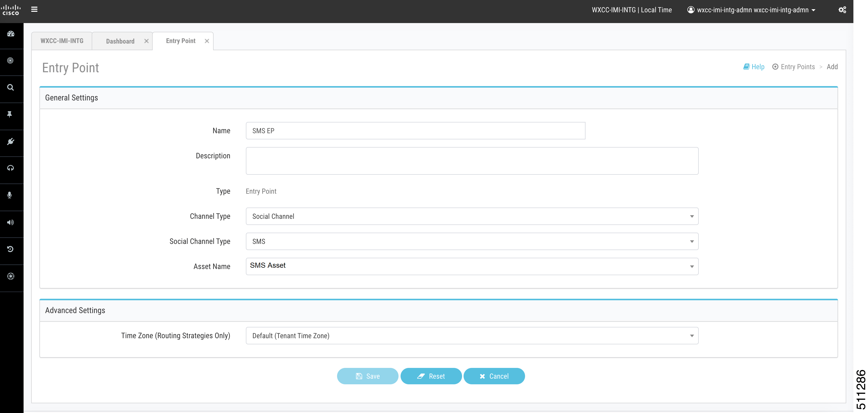This screenshot has width=868, height=413.
Task: Go to Entry Points breadcrumb
Action: (793, 67)
